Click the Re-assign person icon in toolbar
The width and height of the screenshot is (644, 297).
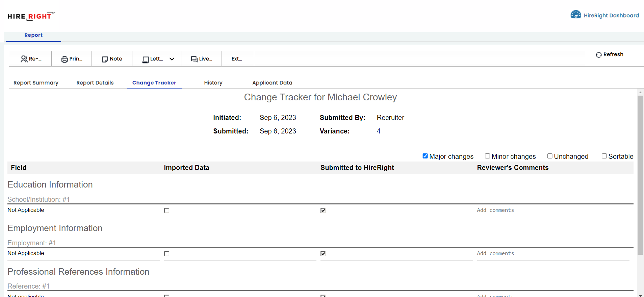(x=24, y=59)
